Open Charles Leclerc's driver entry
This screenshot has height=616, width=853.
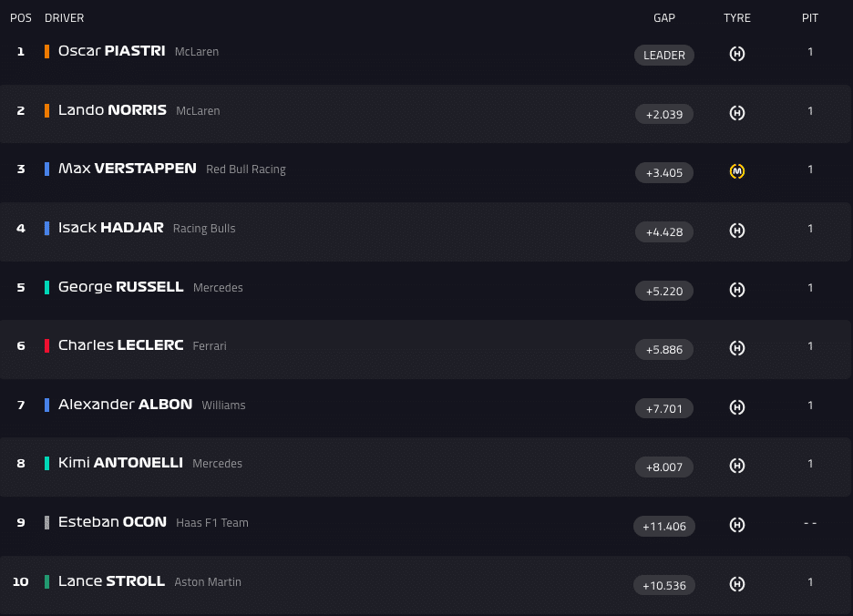[120, 345]
